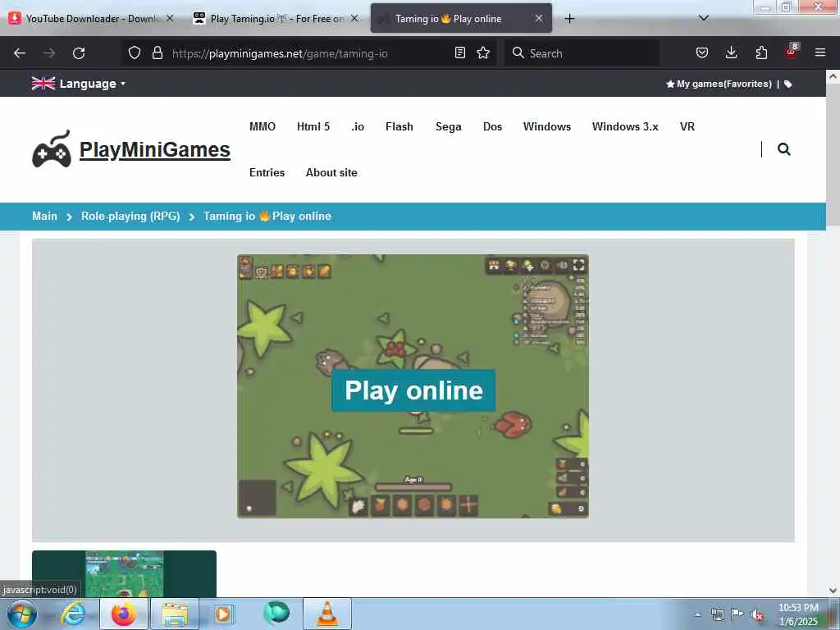This screenshot has width=840, height=630.
Task: Show site security padlock info
Action: coord(157,52)
